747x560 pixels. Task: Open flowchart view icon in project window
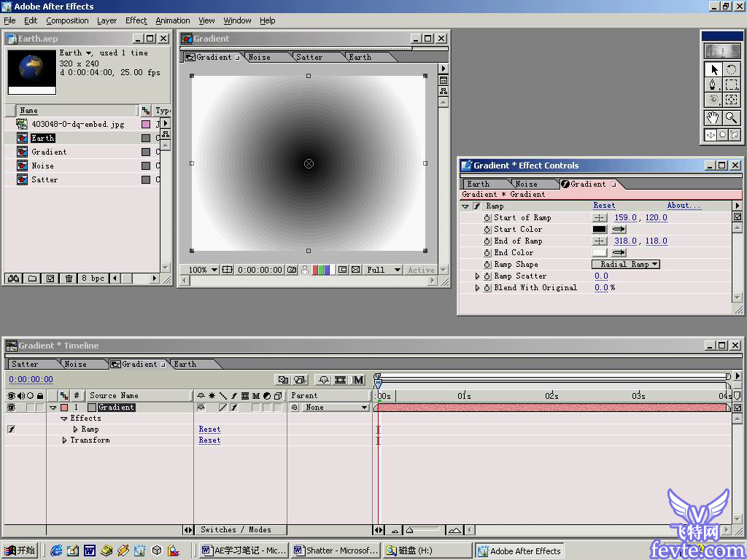coord(166,134)
